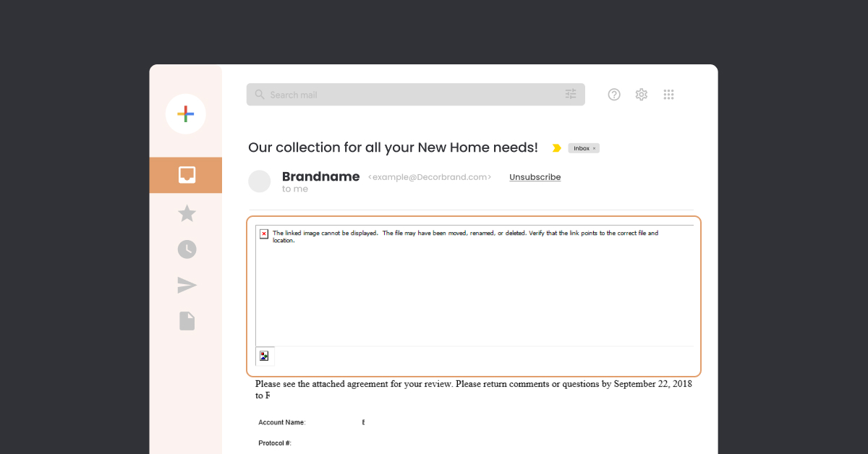Image resolution: width=868 pixels, height=454 pixels.
Task: View Snoozed emails via clock icon
Action: pos(187,249)
